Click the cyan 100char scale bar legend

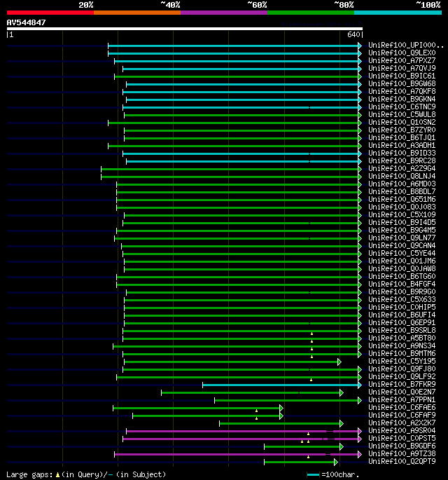[x=313, y=475]
